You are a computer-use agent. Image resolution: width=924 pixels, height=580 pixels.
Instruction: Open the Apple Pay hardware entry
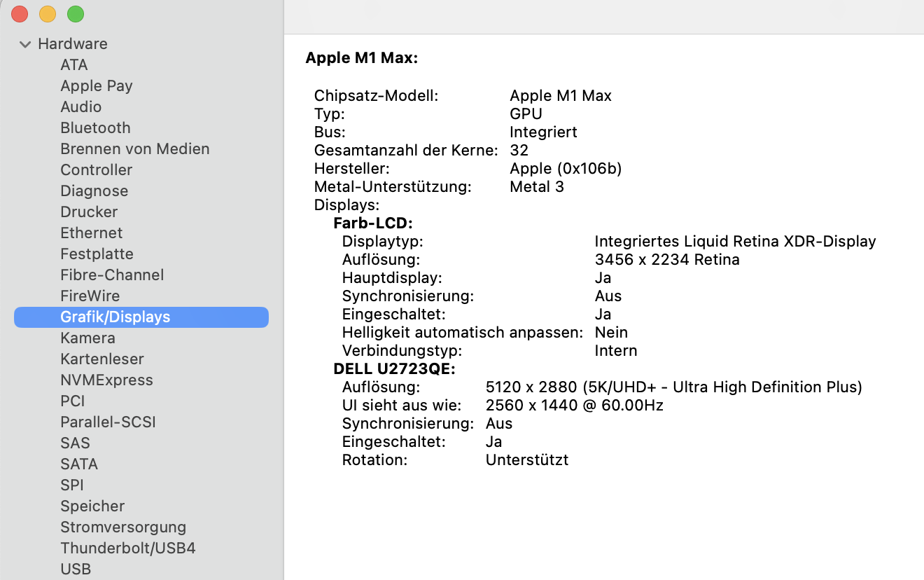click(97, 86)
